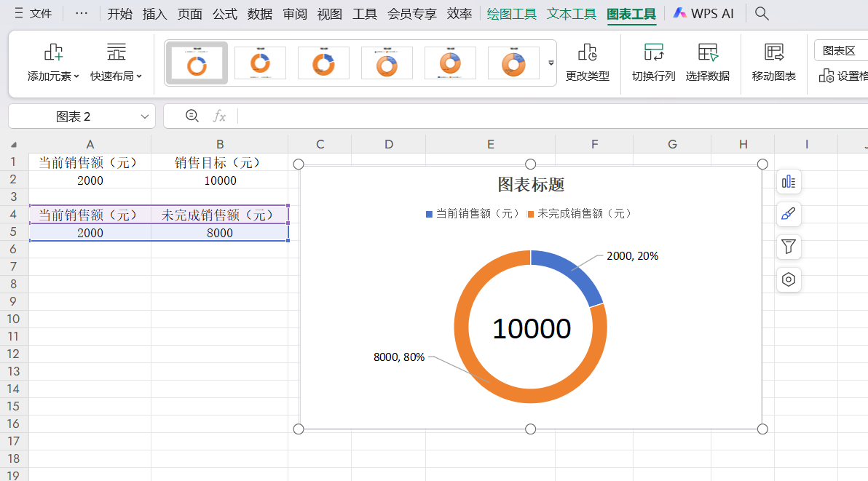Select the chart style brush icon
868x481 pixels.
(x=789, y=214)
